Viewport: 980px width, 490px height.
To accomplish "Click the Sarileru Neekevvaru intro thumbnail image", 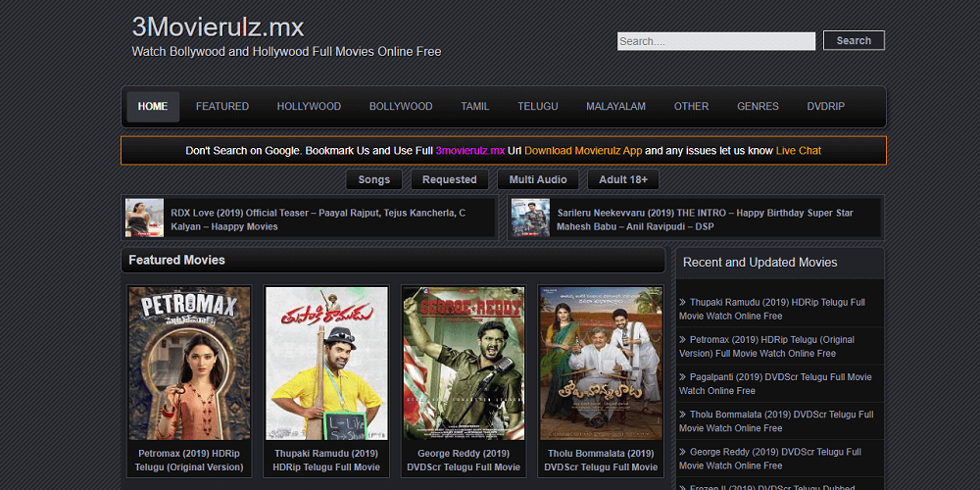I will coord(530,218).
